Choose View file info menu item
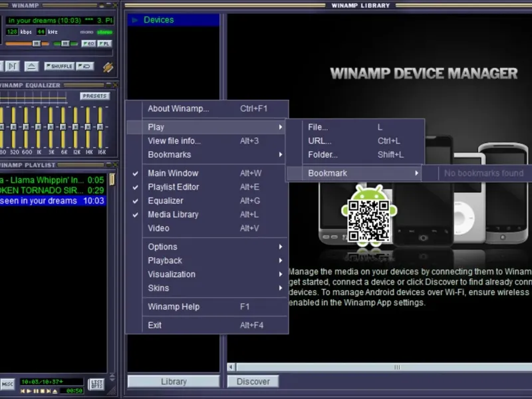The width and height of the screenshot is (532, 399). tap(207, 141)
